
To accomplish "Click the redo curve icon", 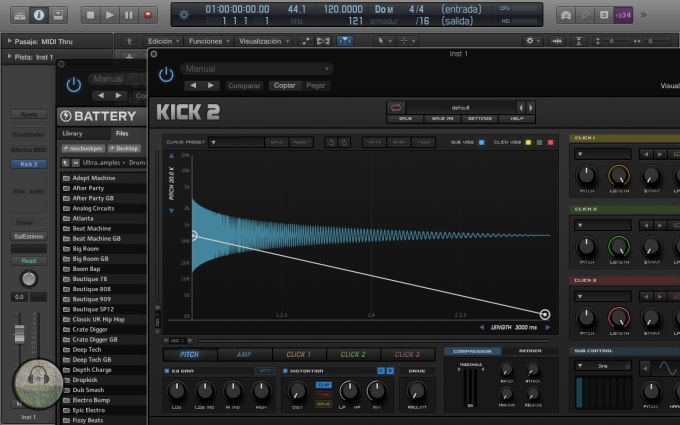I will point(344,142).
